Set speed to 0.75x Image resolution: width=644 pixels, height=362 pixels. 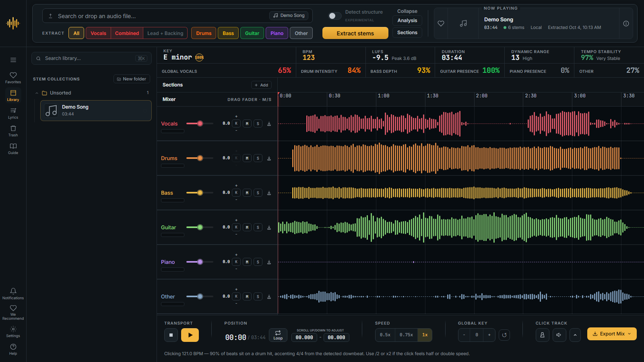(406, 335)
